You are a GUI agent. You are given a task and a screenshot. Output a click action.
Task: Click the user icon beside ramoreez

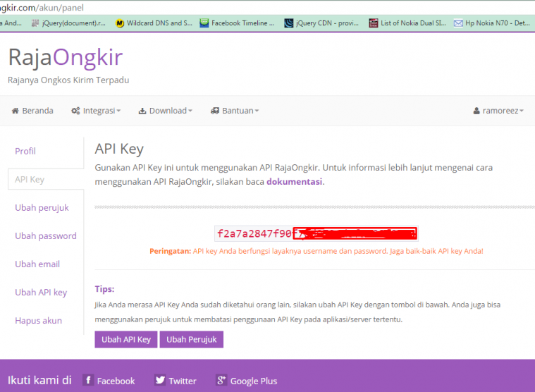[x=476, y=111]
